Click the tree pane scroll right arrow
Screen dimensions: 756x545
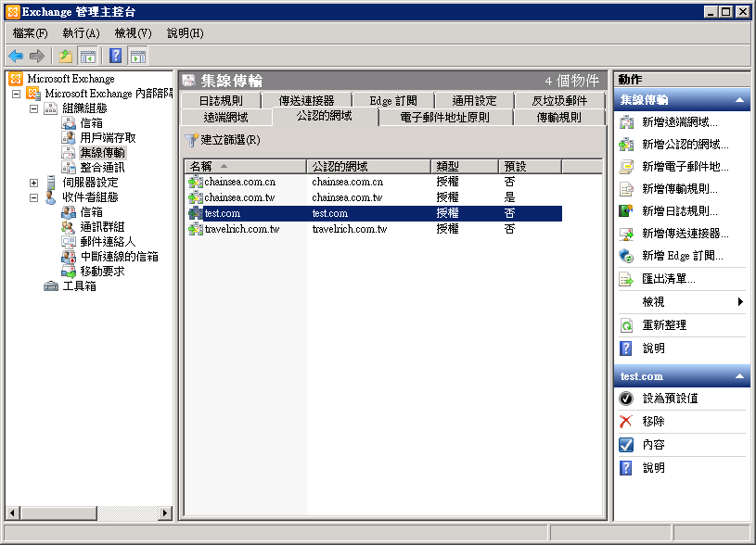165,513
